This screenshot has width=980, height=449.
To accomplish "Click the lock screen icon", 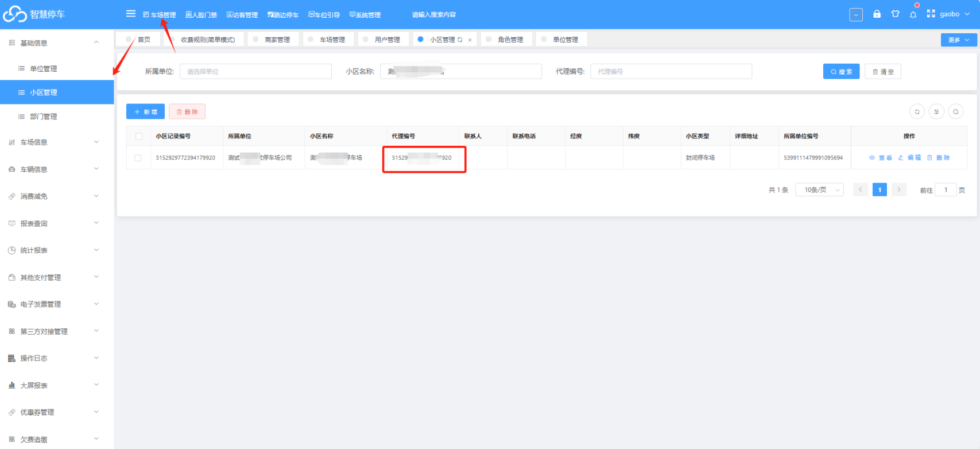I will click(x=877, y=14).
